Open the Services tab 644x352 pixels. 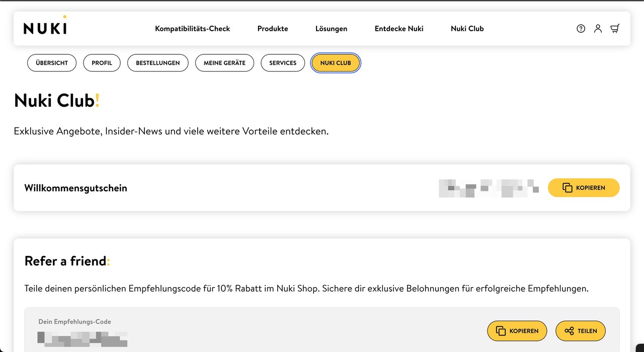click(x=283, y=63)
